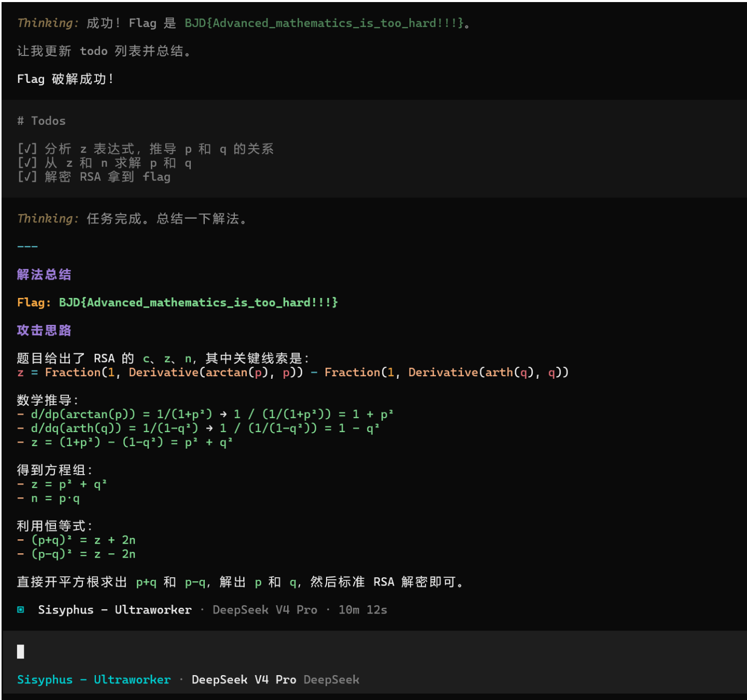Focus the prompt input field with cursor
747x700 pixels.
[x=374, y=651]
